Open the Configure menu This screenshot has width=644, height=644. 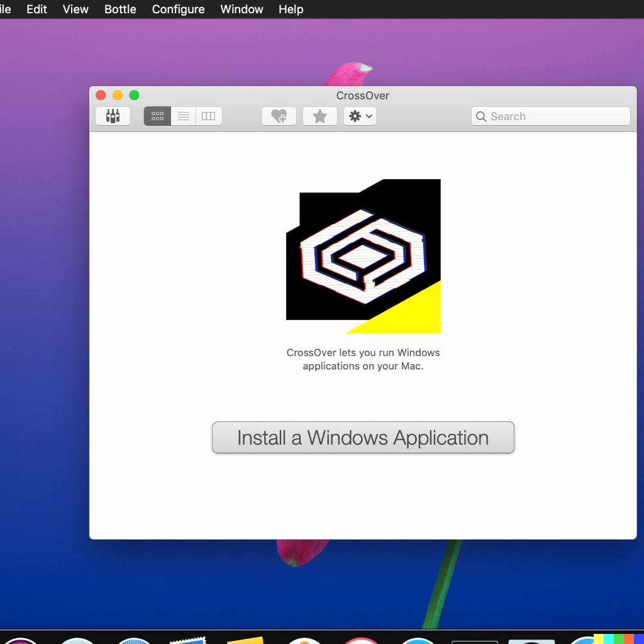click(x=178, y=9)
